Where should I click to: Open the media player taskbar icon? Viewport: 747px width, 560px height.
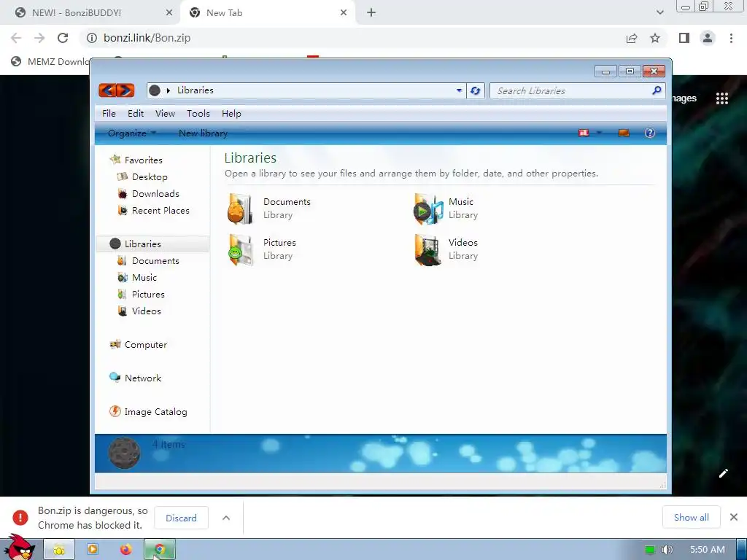93,549
